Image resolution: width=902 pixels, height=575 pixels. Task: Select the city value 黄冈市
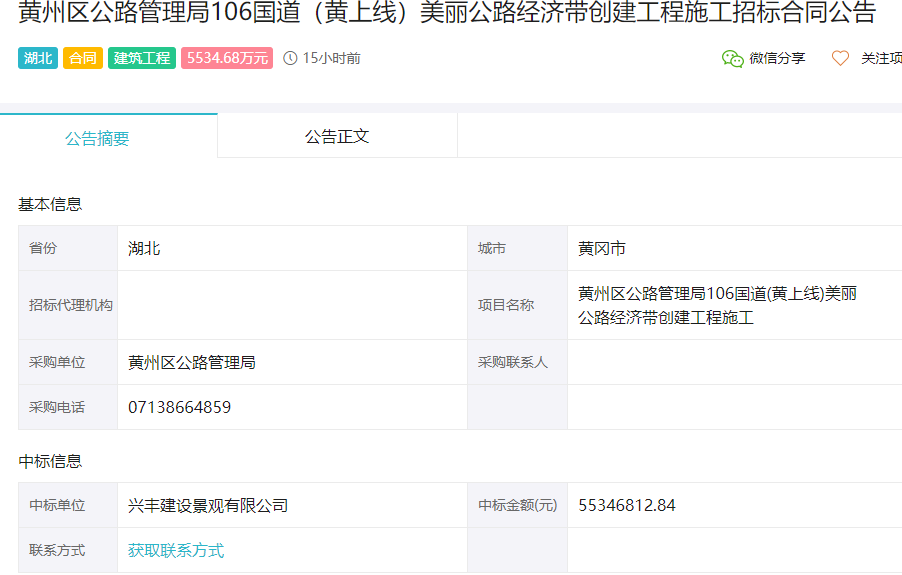602,248
